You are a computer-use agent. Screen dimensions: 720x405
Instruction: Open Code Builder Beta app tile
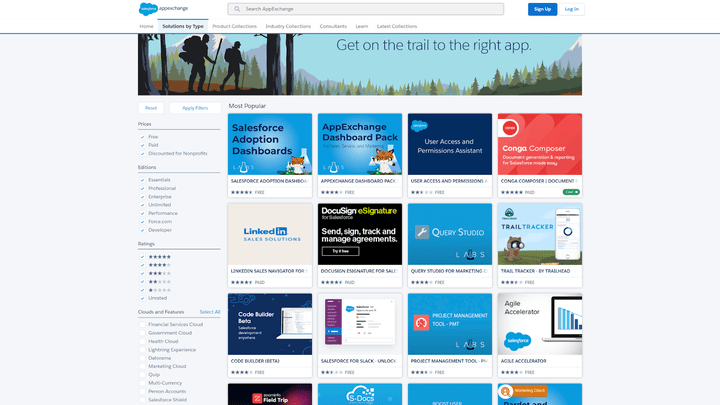[270, 335]
